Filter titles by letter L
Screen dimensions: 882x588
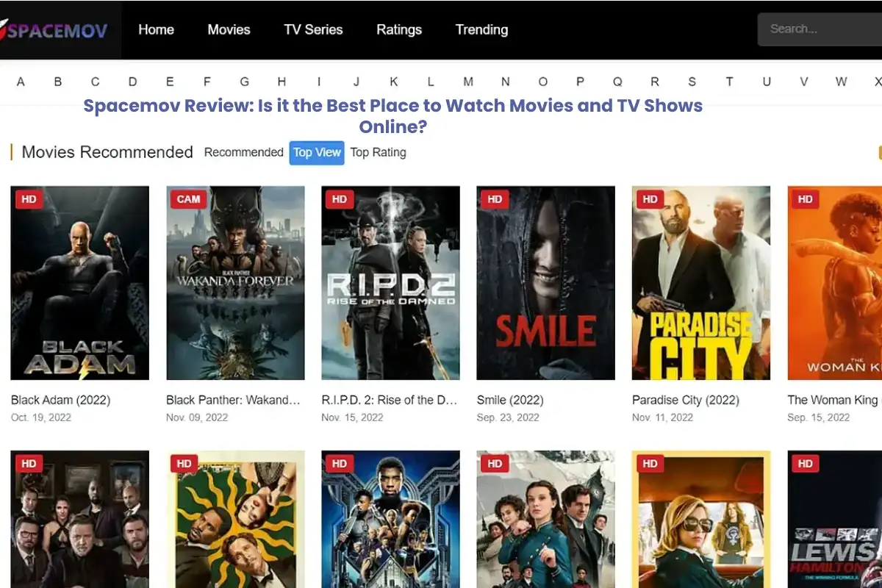431,82
